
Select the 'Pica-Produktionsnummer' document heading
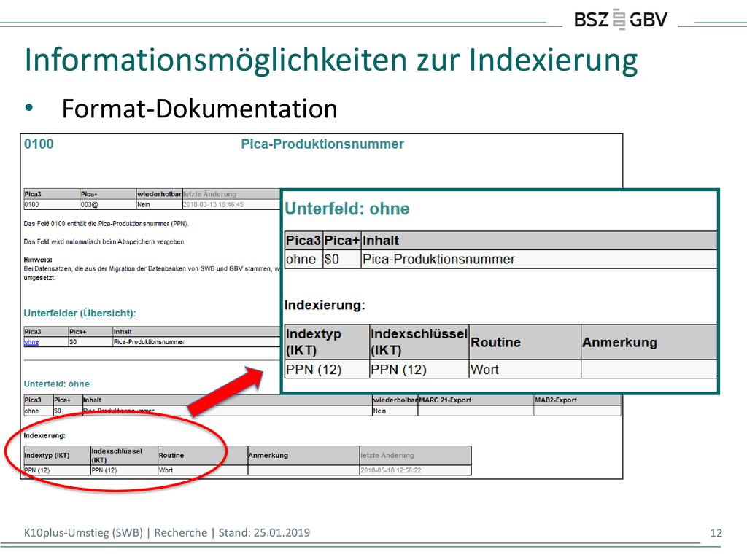tap(322, 144)
